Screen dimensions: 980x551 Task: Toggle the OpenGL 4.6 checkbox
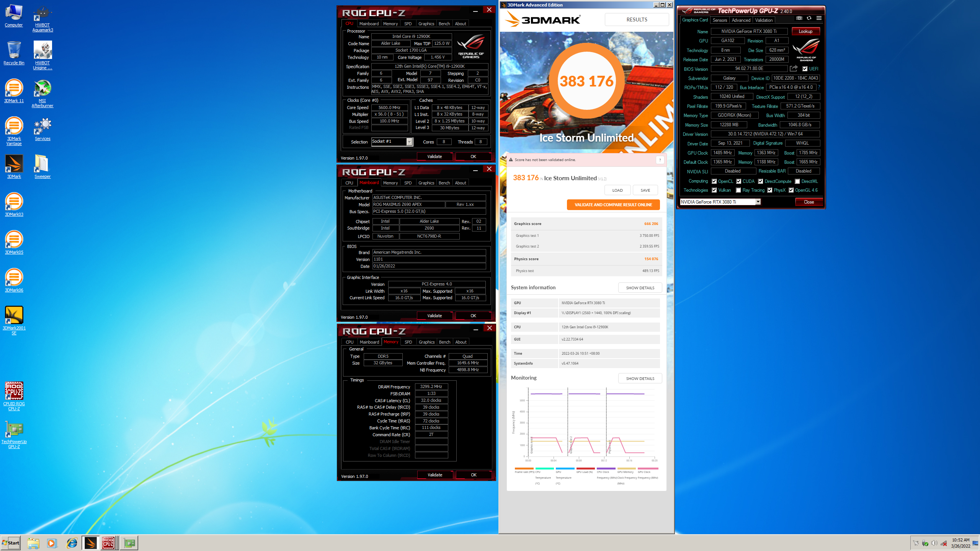[x=791, y=190]
